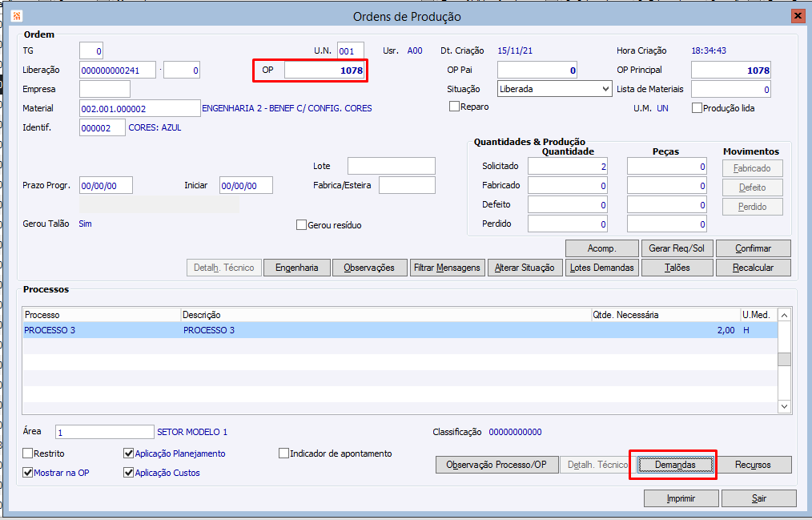Screen dimensions: 812x520
Task: Open the Demandas button
Action: click(x=675, y=465)
